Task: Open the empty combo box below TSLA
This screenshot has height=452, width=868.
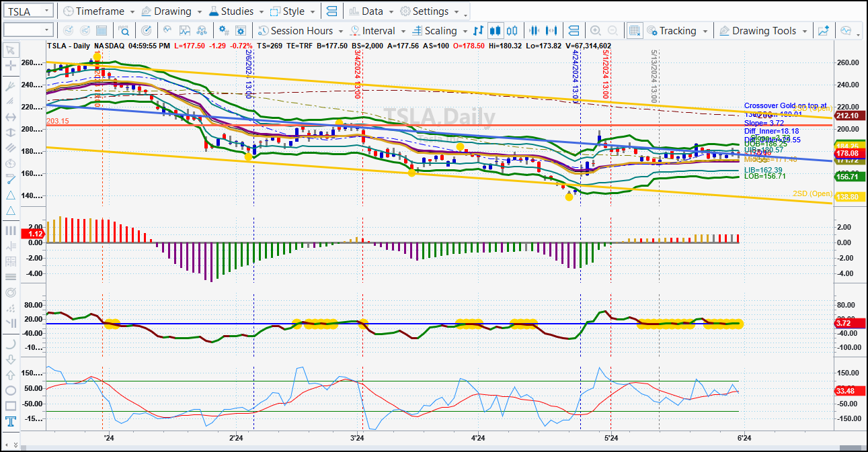Action: [28, 30]
